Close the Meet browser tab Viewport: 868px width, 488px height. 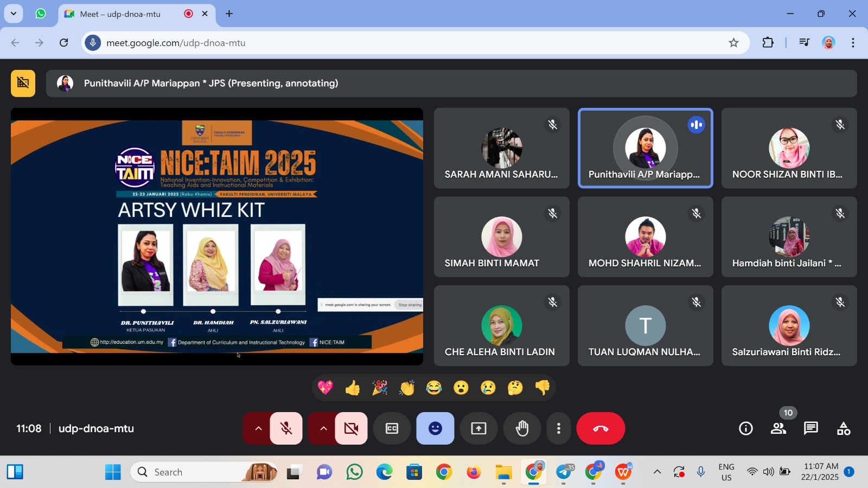205,14
